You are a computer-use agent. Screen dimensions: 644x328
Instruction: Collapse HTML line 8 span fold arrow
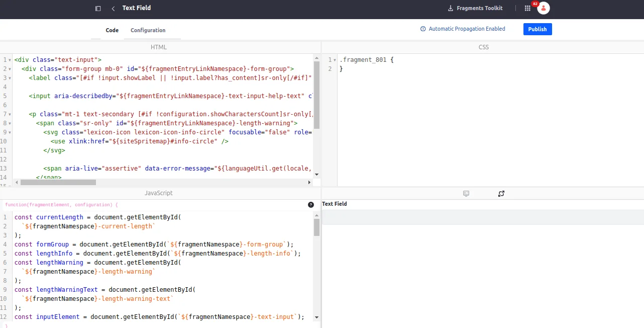pyautogui.click(x=10, y=123)
